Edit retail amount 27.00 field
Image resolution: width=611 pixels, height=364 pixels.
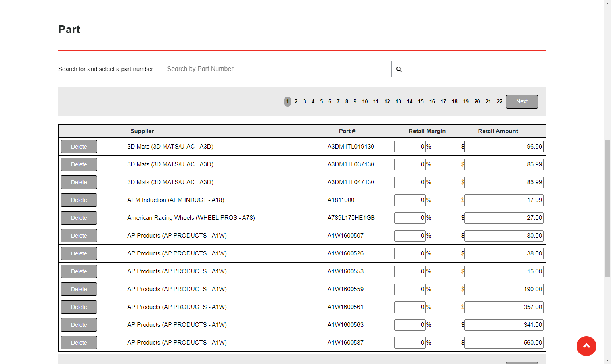(x=504, y=218)
